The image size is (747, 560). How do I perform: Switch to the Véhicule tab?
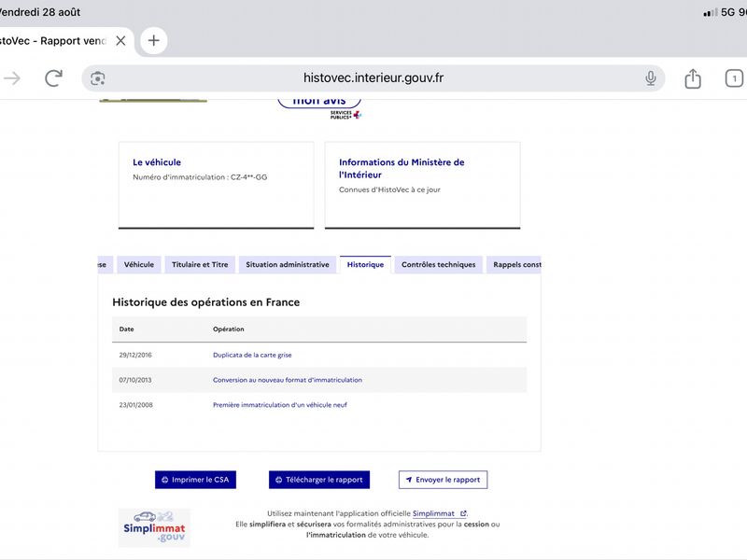pos(139,265)
